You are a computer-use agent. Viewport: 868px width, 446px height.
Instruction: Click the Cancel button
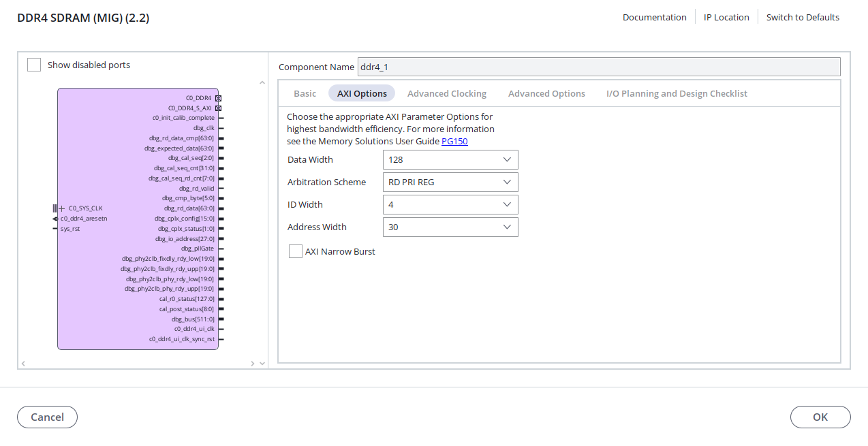tap(47, 417)
